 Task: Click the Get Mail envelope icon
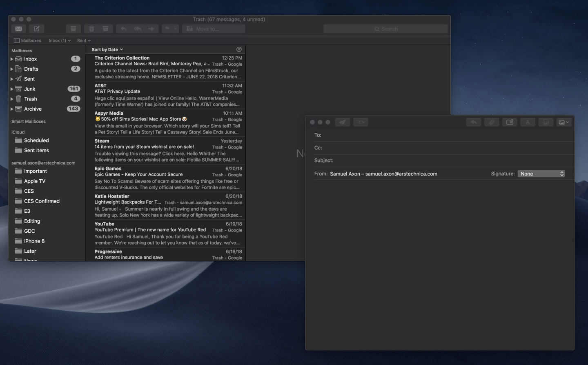tap(19, 29)
